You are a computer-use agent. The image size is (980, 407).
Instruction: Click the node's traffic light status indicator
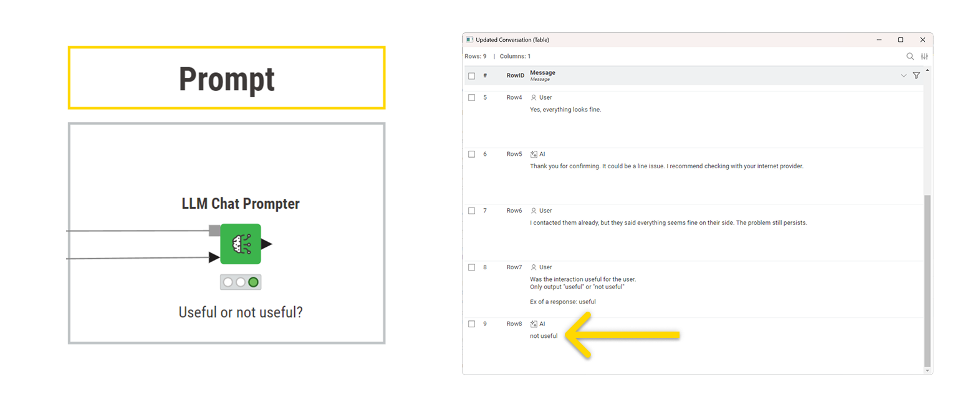point(241,282)
